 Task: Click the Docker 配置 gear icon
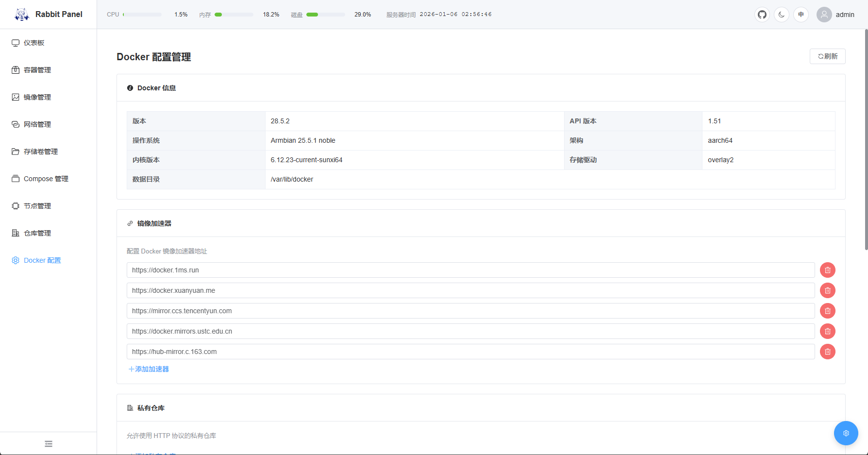16,260
